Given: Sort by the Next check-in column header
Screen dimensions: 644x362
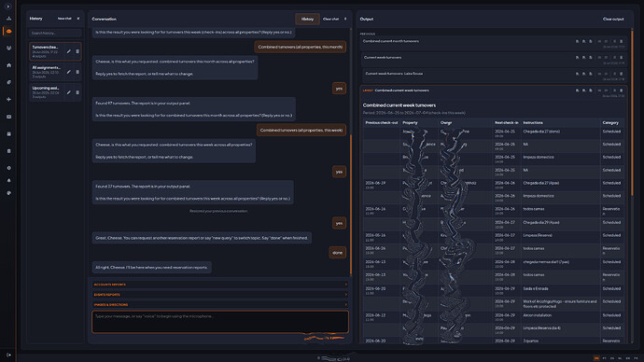Looking at the screenshot, I should tap(507, 123).
